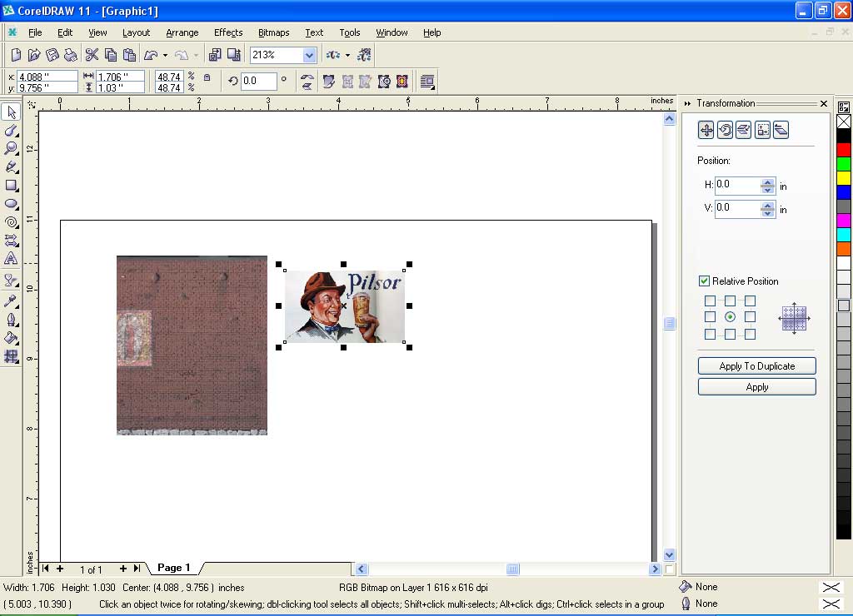This screenshot has height=616, width=853.
Task: Uncheck the Relative Position checkbox
Action: click(704, 281)
